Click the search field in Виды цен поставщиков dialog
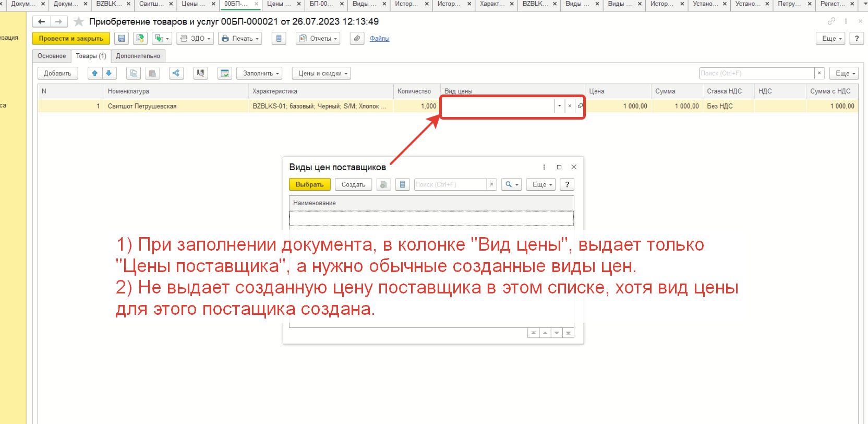The height and width of the screenshot is (424, 868). coord(450,184)
